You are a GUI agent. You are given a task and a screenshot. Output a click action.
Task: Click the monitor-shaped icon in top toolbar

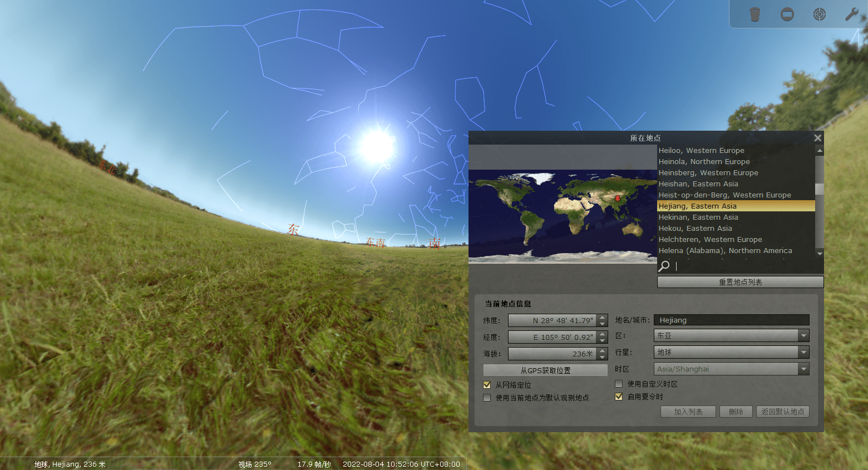pyautogui.click(x=787, y=14)
